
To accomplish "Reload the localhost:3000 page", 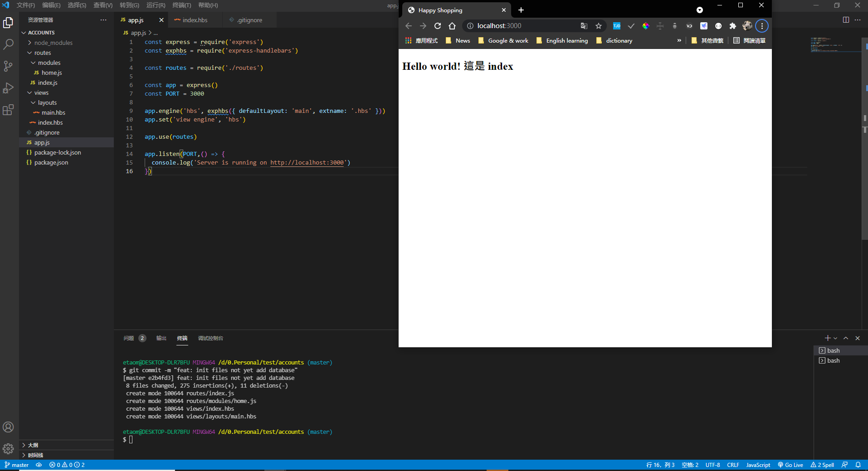I will point(438,26).
